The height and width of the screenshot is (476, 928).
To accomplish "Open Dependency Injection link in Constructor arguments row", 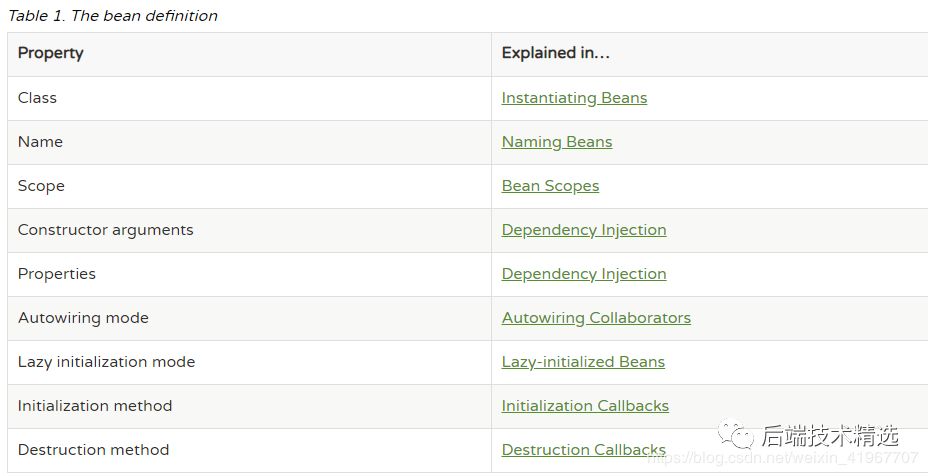I will pos(584,230).
